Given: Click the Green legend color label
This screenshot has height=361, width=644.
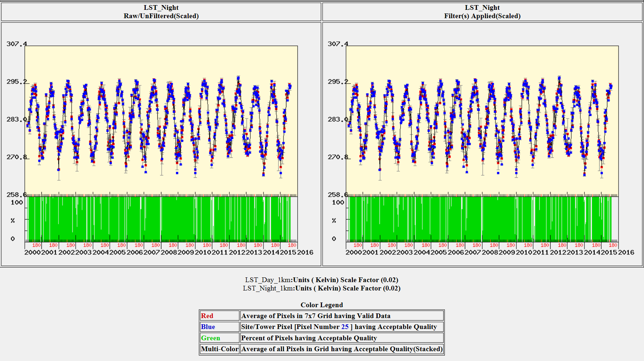Looking at the screenshot, I should 210,338.
